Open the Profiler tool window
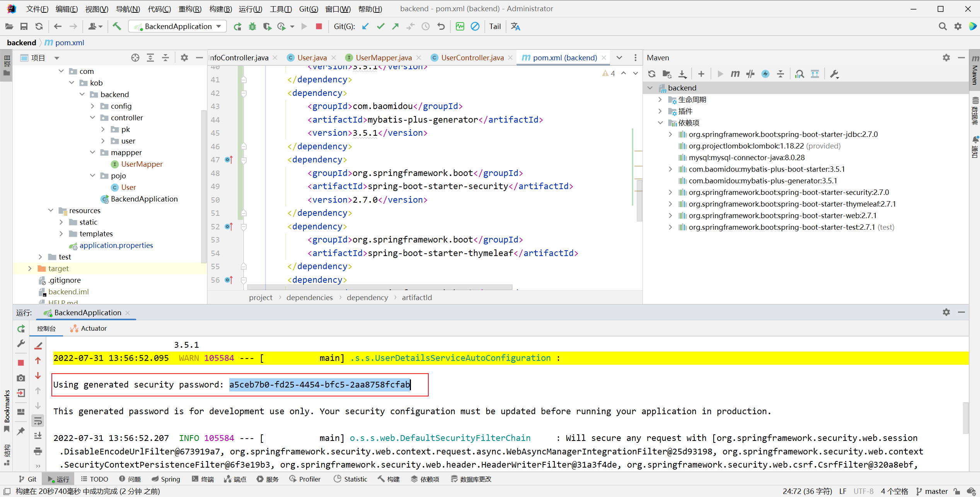This screenshot has height=497, width=980. [x=305, y=479]
